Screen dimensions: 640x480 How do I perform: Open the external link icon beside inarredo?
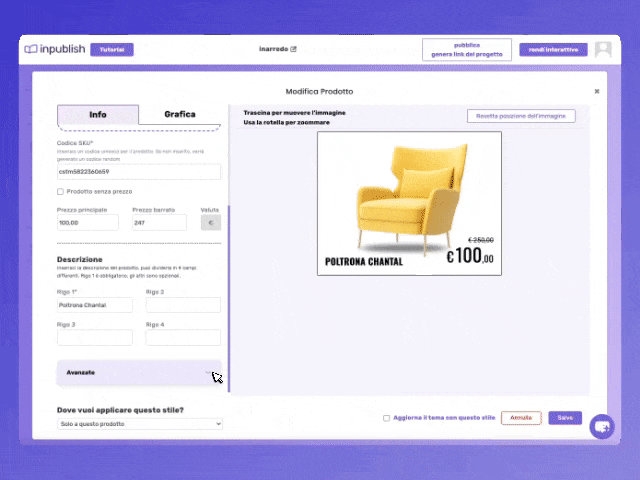coord(293,49)
